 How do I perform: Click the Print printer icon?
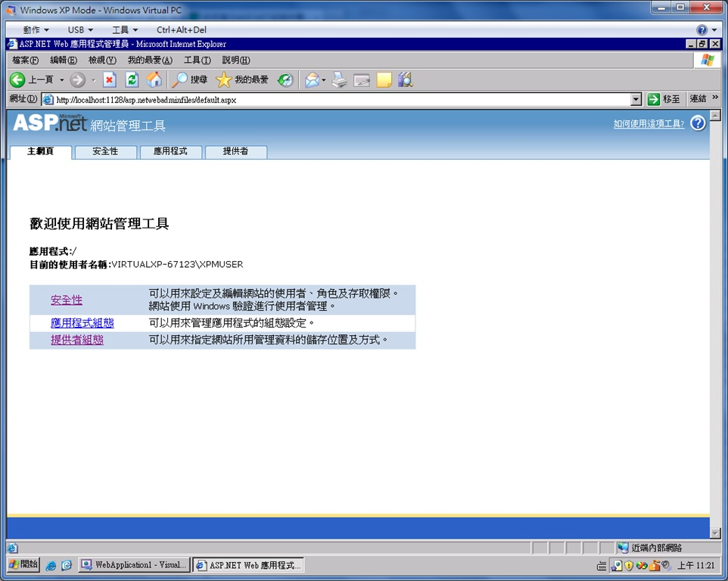(x=339, y=80)
